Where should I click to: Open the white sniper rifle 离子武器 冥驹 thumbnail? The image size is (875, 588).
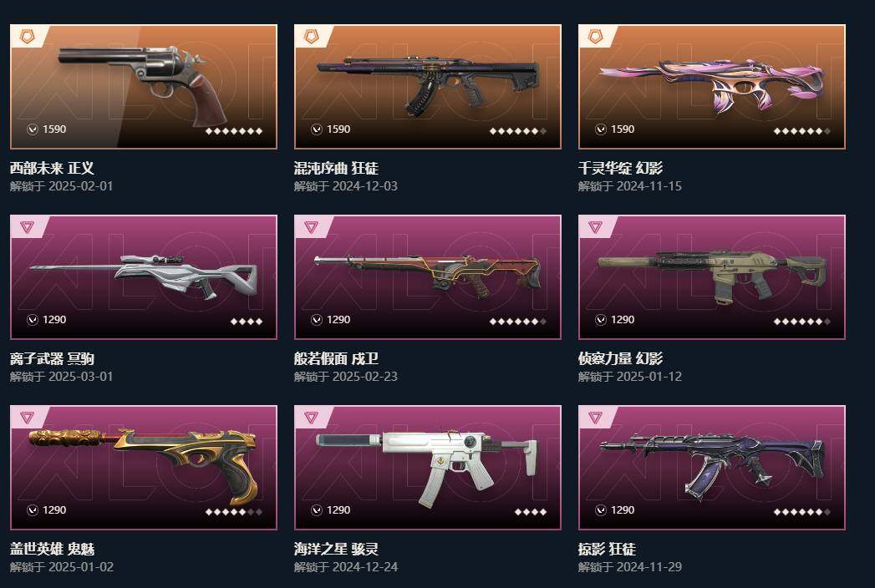coord(144,276)
